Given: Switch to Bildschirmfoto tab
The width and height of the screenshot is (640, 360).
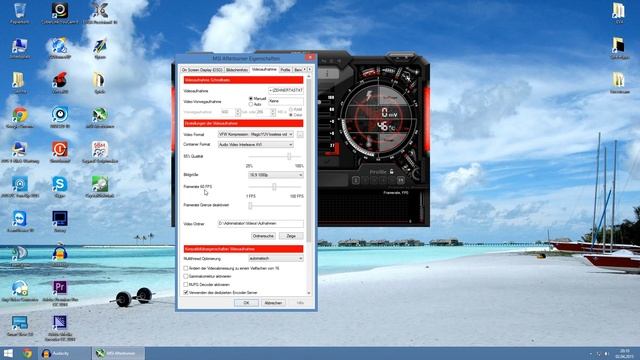Looking at the screenshot, I should (237, 70).
